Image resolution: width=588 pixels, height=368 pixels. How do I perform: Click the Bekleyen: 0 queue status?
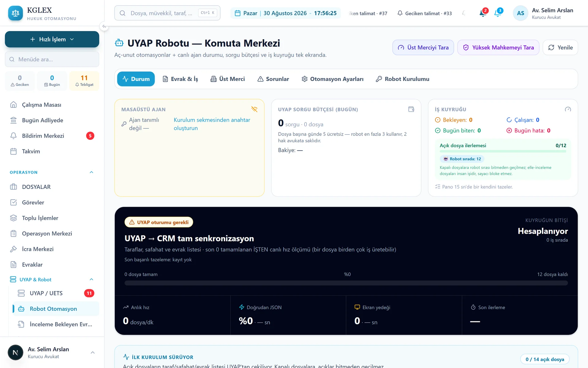pyautogui.click(x=454, y=120)
